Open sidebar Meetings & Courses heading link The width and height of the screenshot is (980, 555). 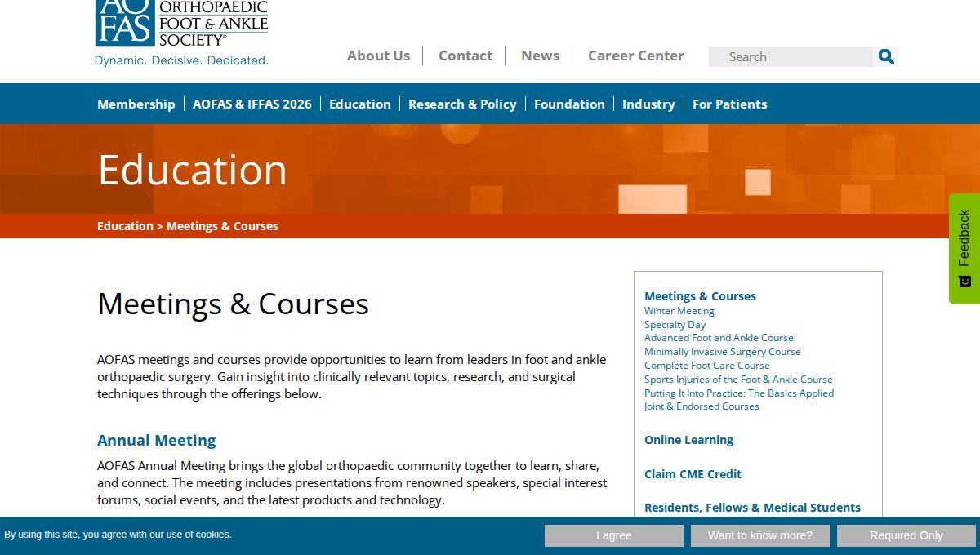pos(700,296)
